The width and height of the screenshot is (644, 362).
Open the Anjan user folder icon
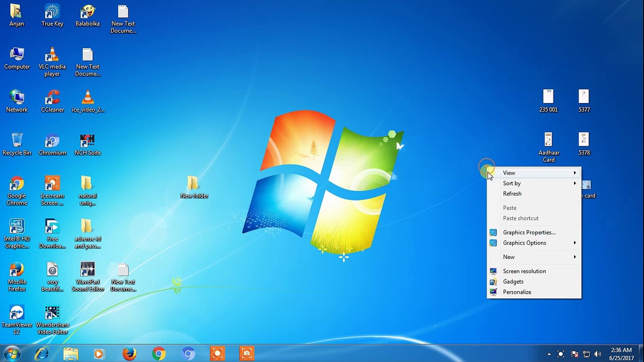17,16
